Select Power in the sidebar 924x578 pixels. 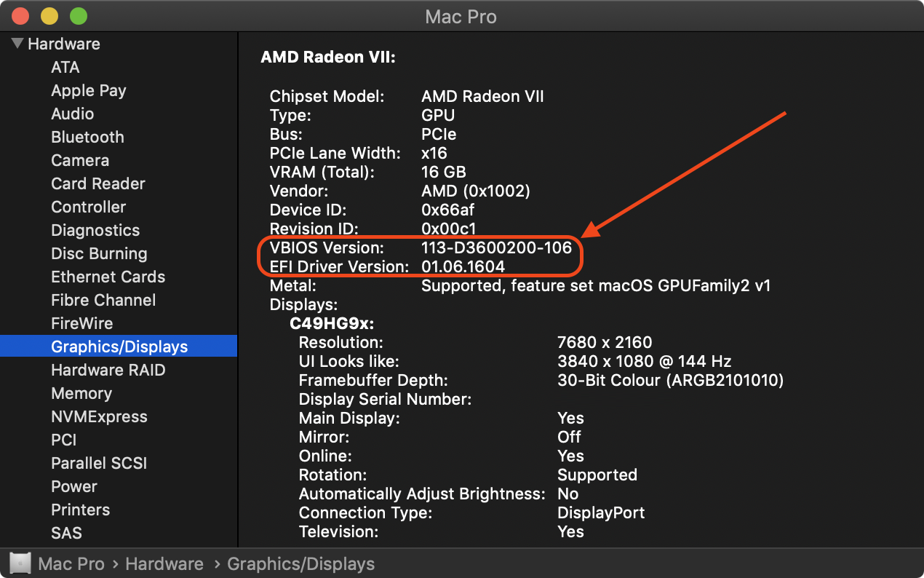click(74, 486)
